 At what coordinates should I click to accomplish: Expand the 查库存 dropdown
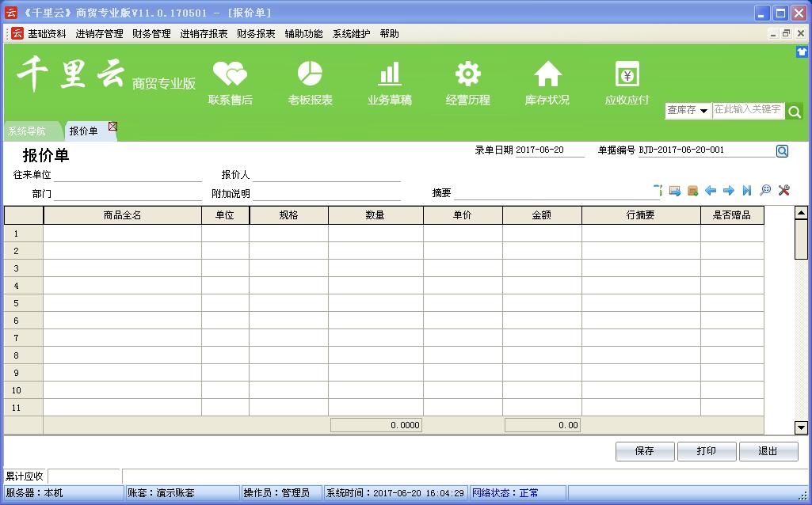click(x=703, y=111)
